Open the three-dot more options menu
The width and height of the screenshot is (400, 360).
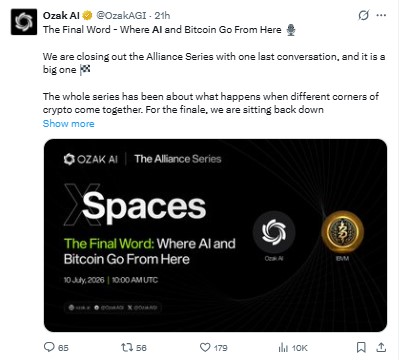pos(381,15)
